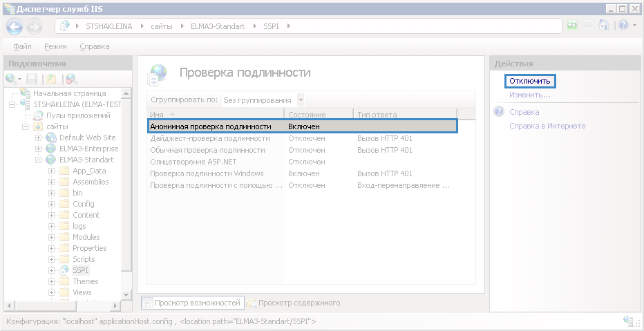Viewport: 644px width, 331px height.
Task: Click the up-folder icon in the Connections toolbar
Action: click(x=50, y=79)
